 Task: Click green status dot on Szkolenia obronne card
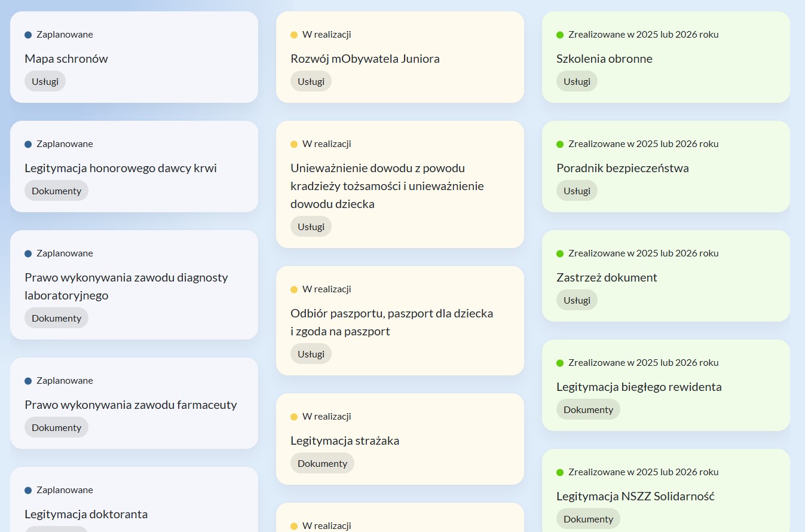[560, 35]
